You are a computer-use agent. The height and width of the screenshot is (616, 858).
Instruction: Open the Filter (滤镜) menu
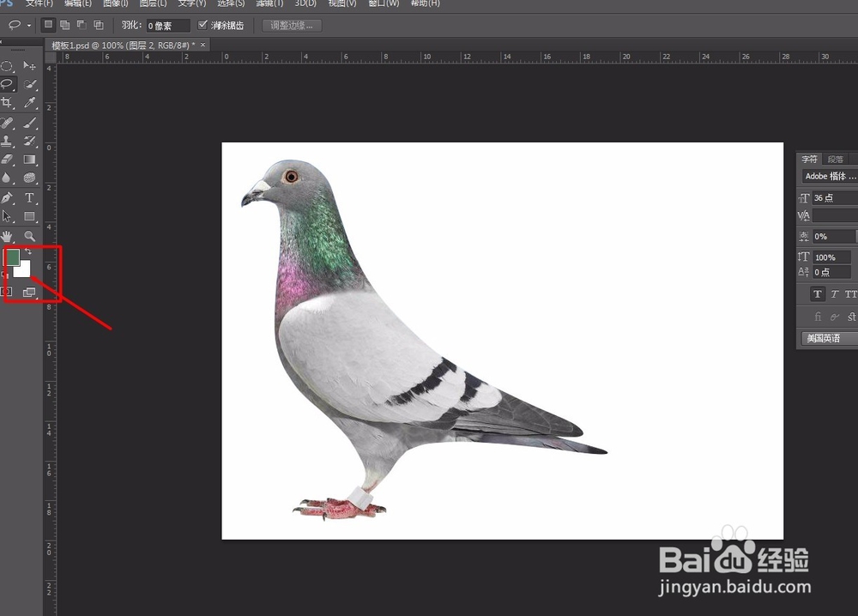tap(269, 3)
